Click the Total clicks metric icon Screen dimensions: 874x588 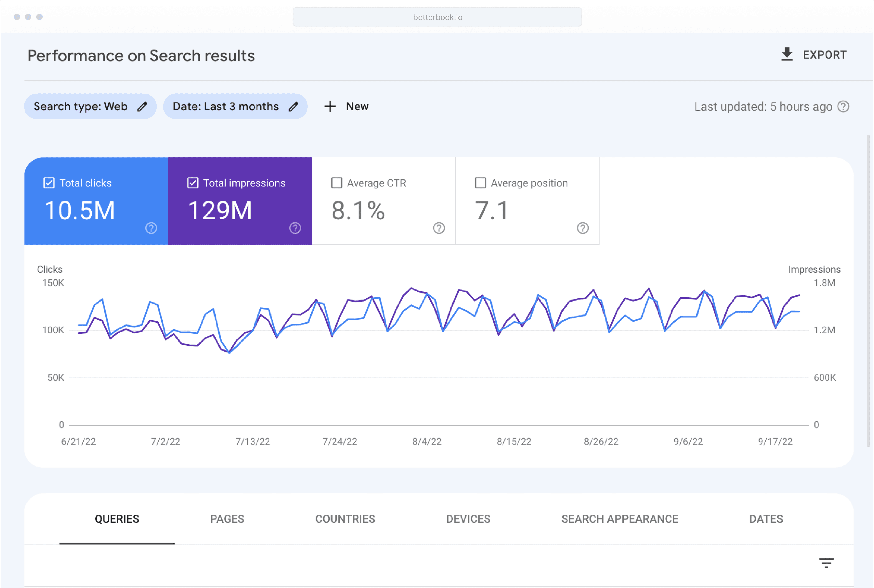tap(49, 182)
